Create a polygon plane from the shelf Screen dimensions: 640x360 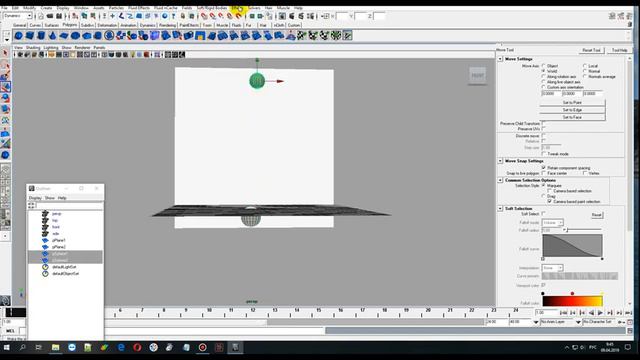(64, 36)
